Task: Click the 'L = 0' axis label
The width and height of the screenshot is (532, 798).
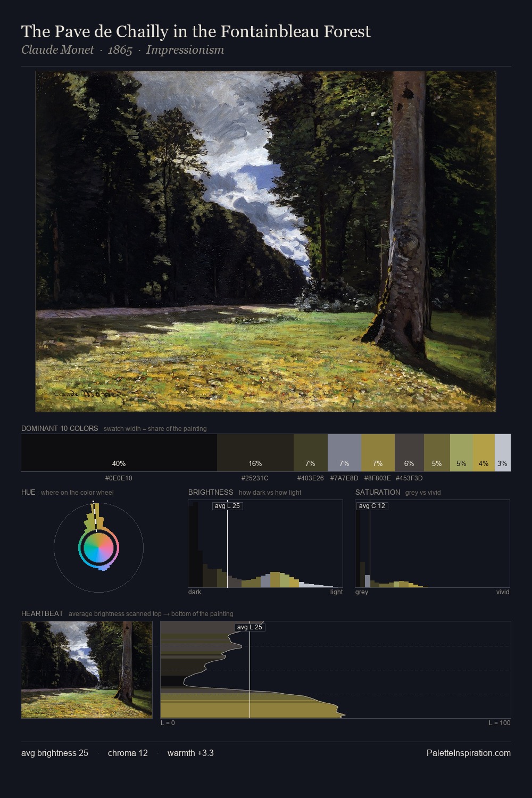Action: click(x=168, y=723)
